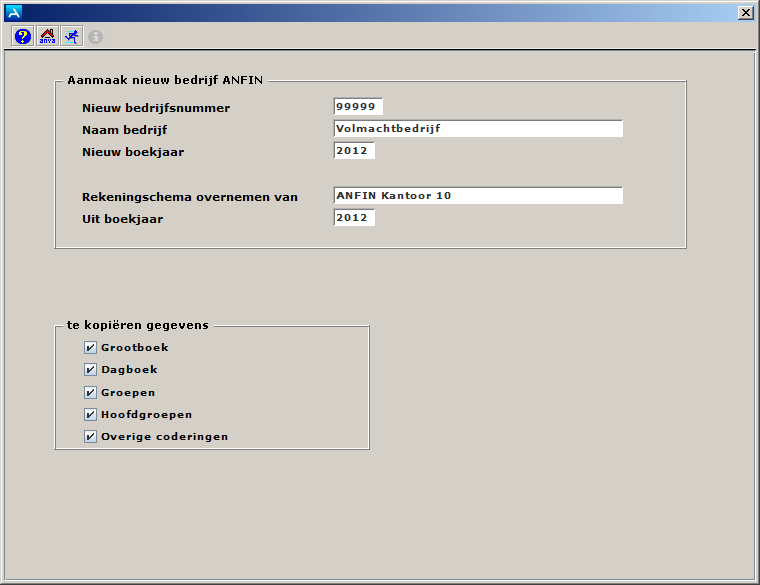Click the Uit boekjaar field
Screen dimensions: 760x585
[354, 218]
